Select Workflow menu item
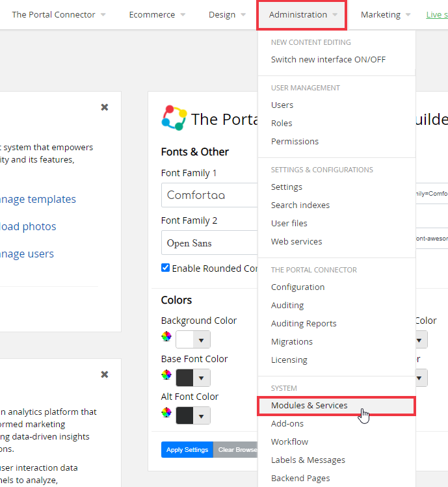Screen dimensions: 448x487 click(289, 441)
